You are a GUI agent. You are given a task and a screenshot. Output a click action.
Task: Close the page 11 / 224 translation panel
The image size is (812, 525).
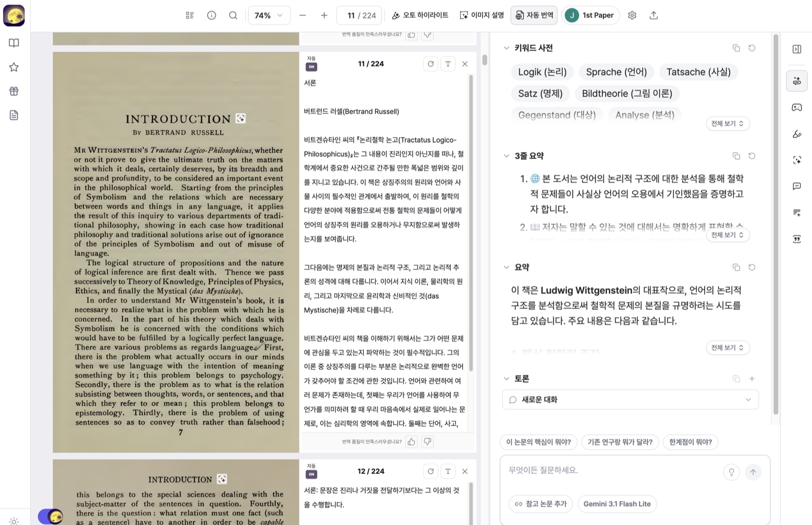(x=465, y=64)
